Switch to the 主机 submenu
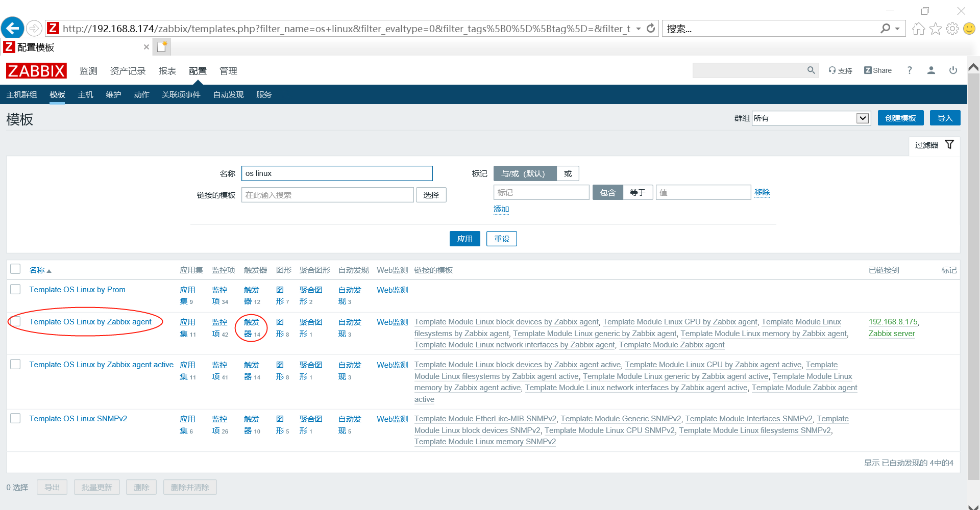The image size is (980, 510). coord(85,95)
